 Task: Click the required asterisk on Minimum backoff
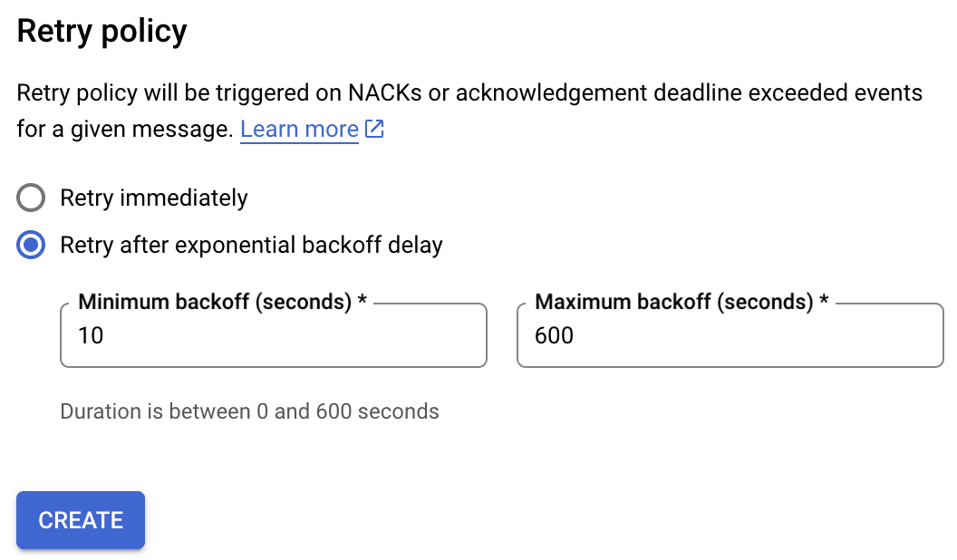click(362, 299)
